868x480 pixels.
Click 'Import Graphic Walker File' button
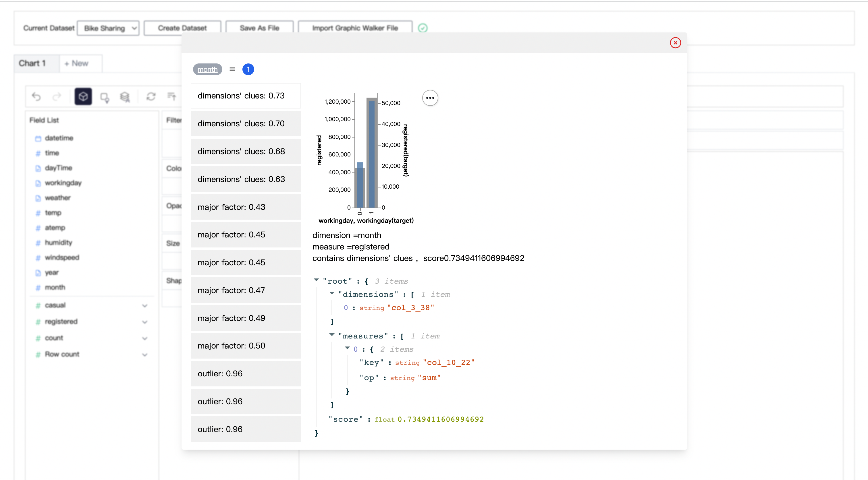[x=354, y=27]
